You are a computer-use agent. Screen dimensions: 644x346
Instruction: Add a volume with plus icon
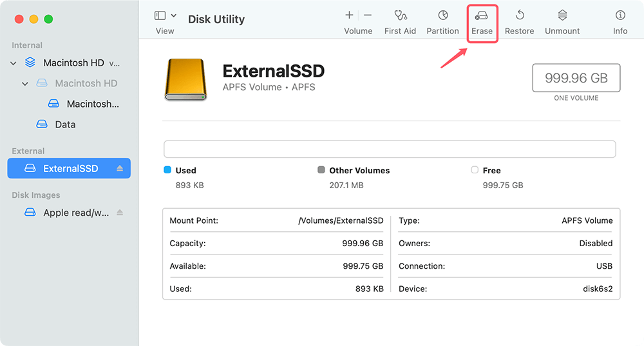click(349, 15)
